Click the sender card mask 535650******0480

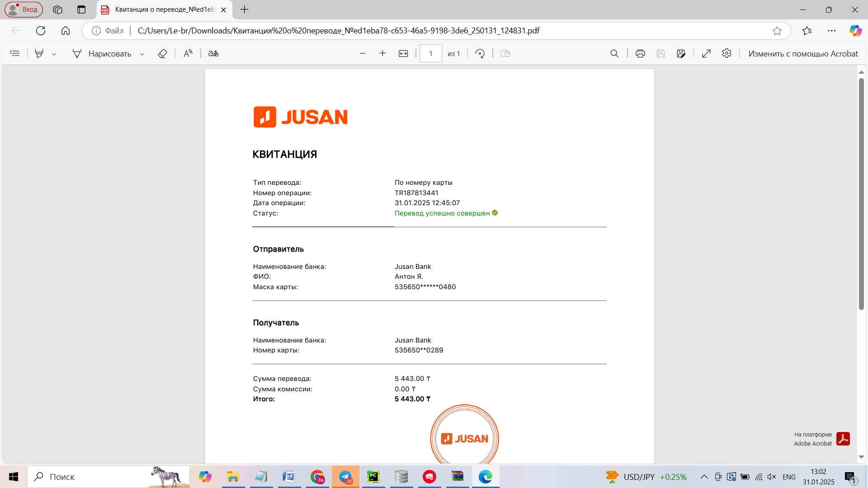425,287
